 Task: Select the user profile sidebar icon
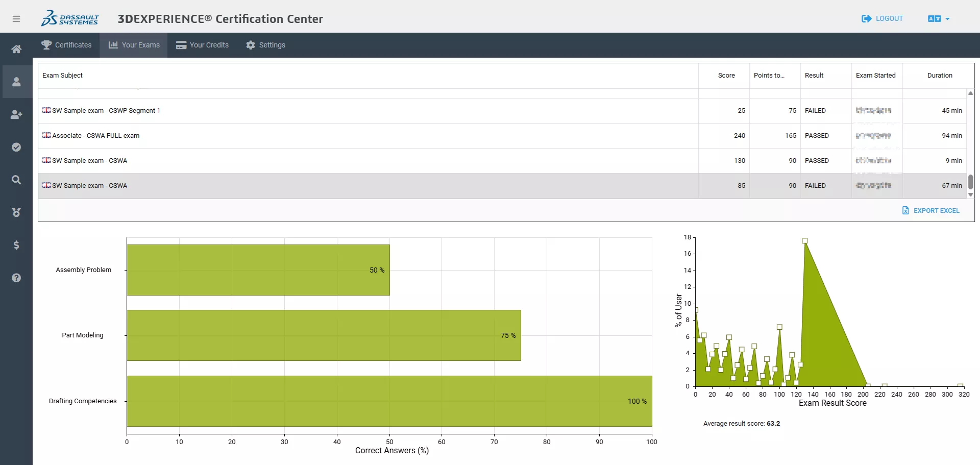point(16,82)
